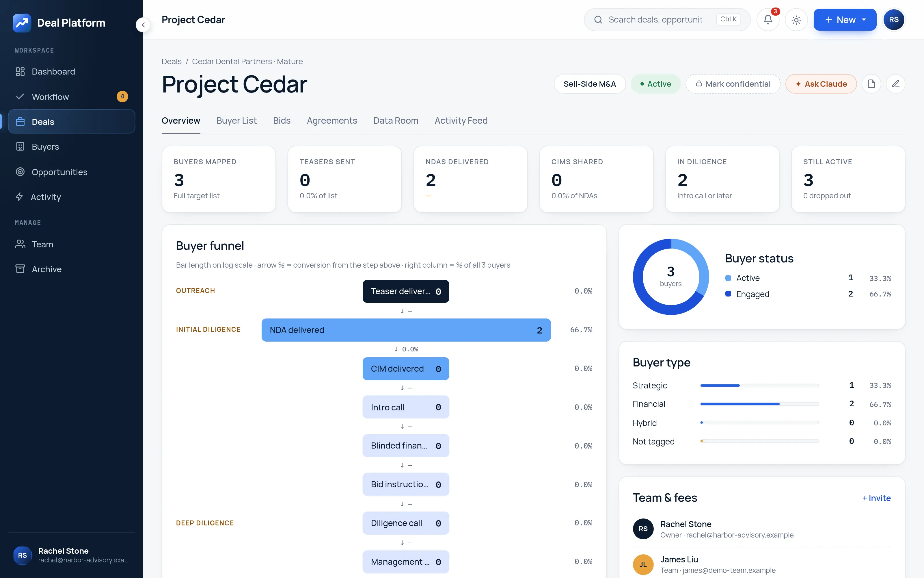Click the Ask Claude button

[821, 84]
